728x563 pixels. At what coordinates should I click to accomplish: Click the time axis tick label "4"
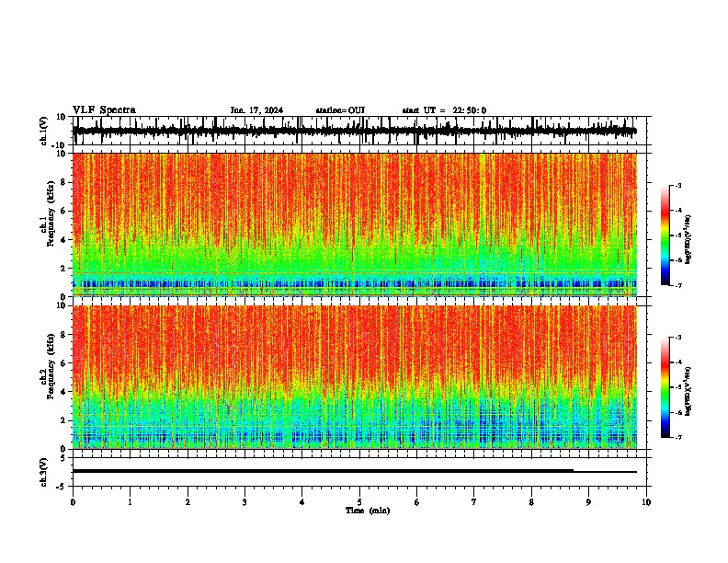pyautogui.click(x=302, y=502)
